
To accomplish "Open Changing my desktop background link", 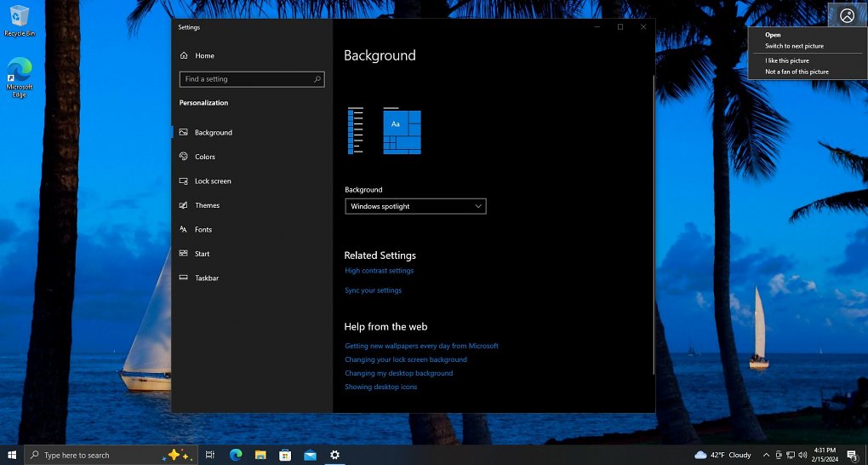I will click(398, 373).
